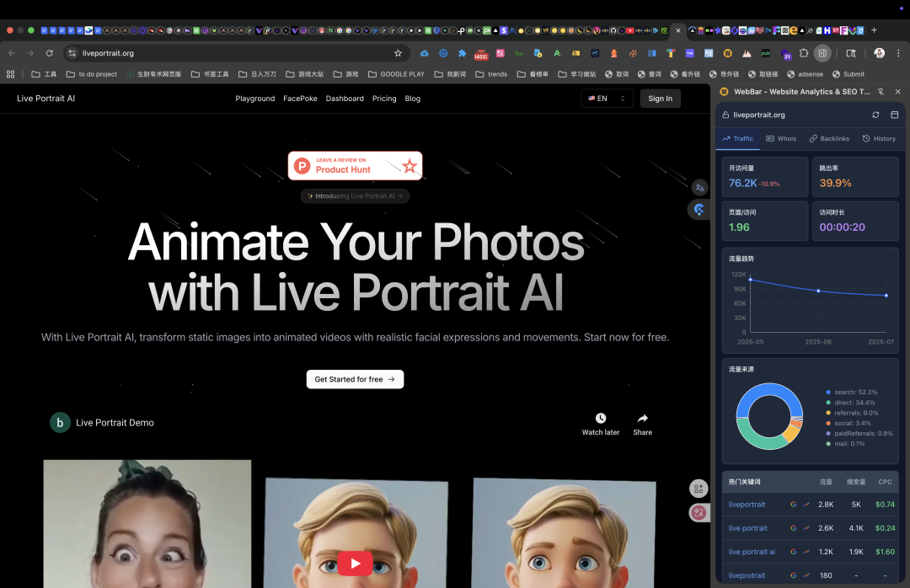The image size is (910, 588).
Task: Click the translate floating icon on page
Action: [x=699, y=188]
